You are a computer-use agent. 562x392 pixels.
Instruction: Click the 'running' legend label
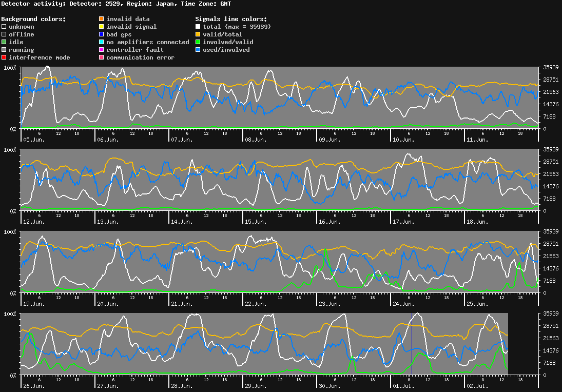click(x=22, y=50)
